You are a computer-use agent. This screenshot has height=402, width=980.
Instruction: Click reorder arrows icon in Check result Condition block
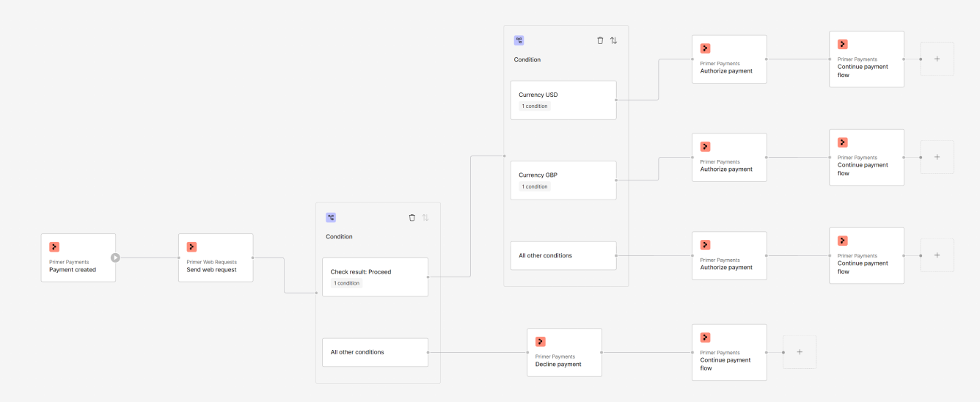click(x=425, y=218)
